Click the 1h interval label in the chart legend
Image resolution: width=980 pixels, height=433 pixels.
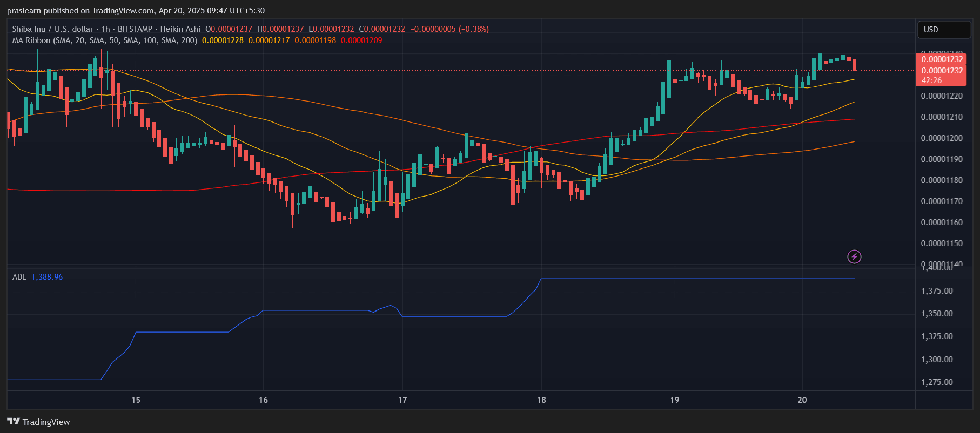[105, 29]
